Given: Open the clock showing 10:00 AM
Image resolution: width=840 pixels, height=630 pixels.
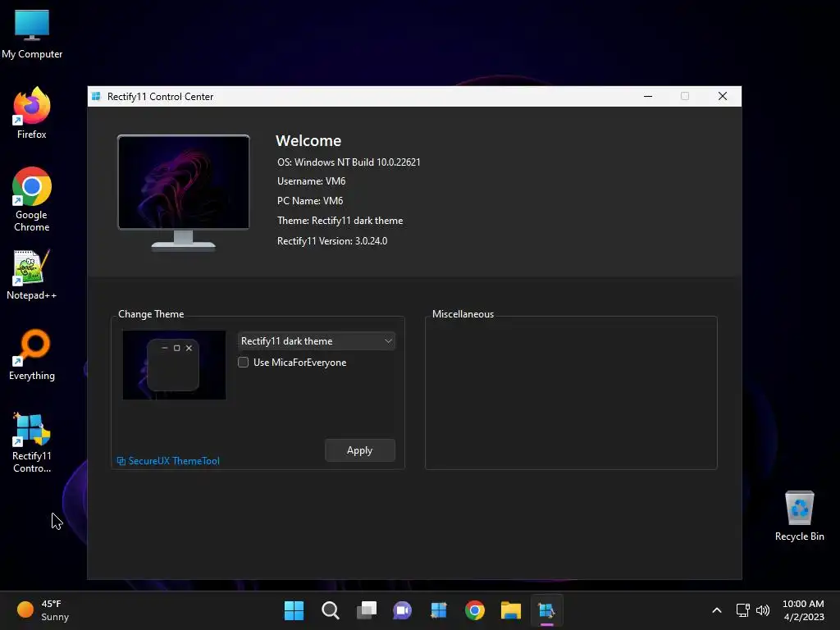Looking at the screenshot, I should pyautogui.click(x=803, y=610).
